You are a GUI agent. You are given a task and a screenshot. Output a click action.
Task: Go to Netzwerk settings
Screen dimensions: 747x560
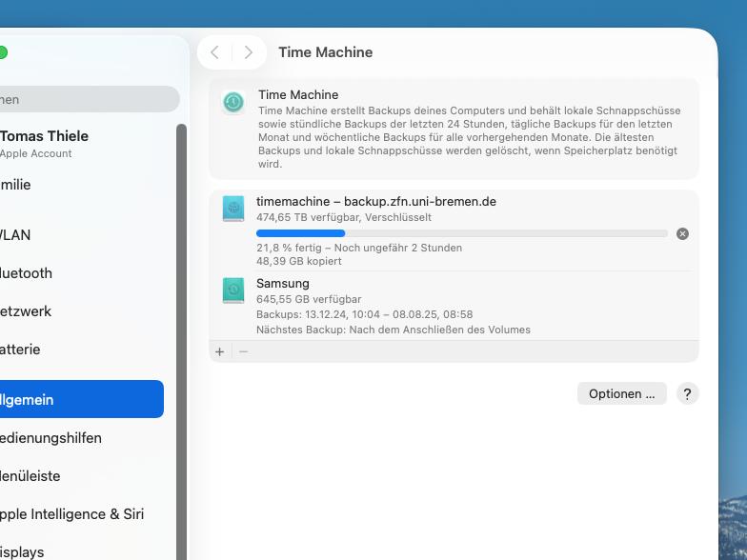tap(29, 311)
